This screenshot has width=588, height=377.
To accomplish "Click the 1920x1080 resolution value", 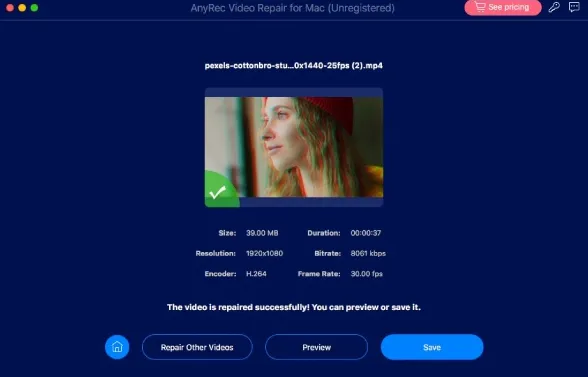I will 264,253.
